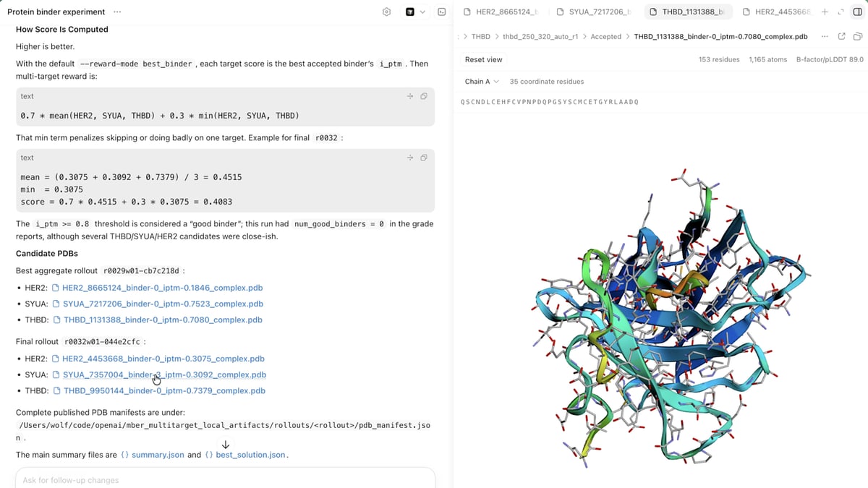
Task: Click the scroll-to-bottom down arrow
Action: (226, 445)
